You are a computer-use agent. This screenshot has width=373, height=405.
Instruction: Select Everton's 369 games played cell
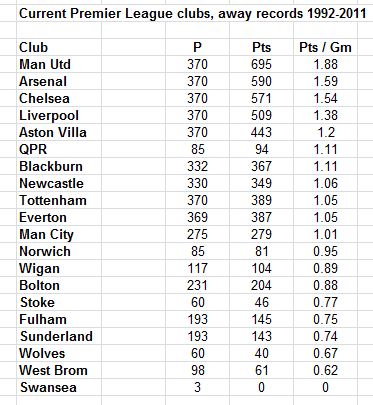click(x=197, y=217)
